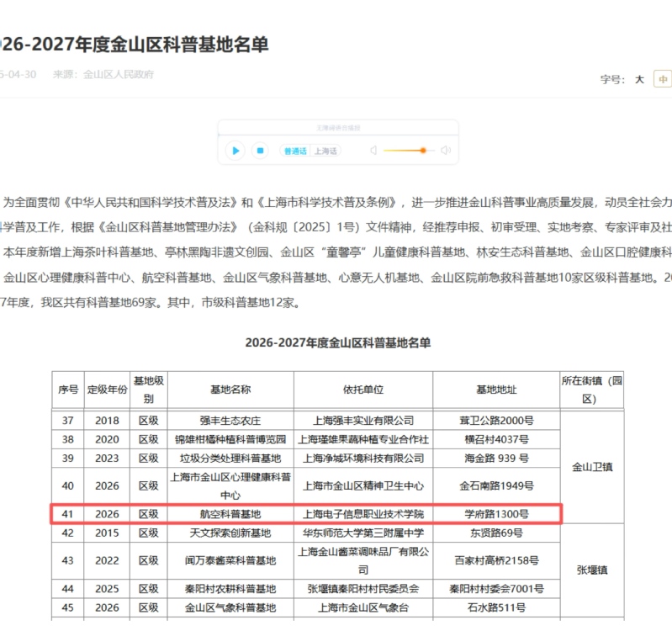Click the loud-volume speaker icon
Screen dimensions: 672x631
tap(446, 150)
